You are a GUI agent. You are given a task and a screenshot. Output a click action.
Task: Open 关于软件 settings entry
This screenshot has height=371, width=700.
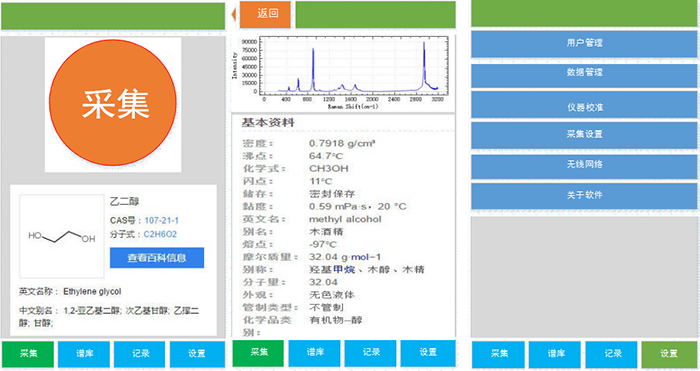point(584,196)
